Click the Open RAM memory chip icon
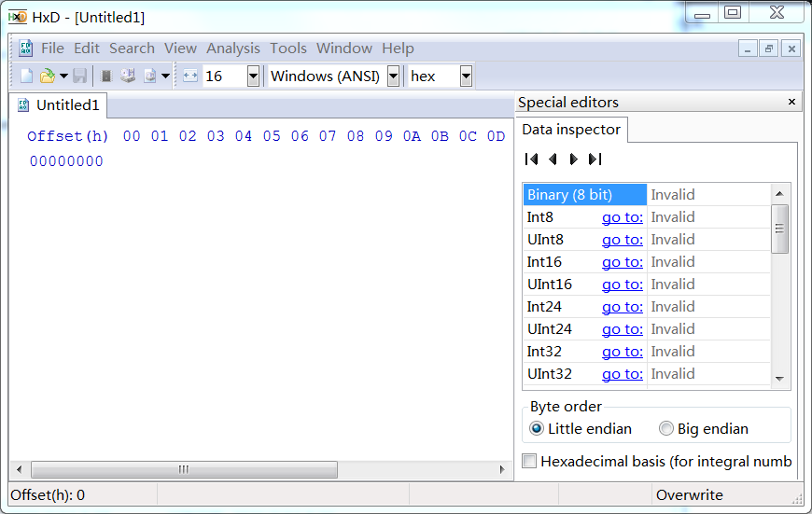This screenshot has height=514, width=812. pyautogui.click(x=106, y=76)
